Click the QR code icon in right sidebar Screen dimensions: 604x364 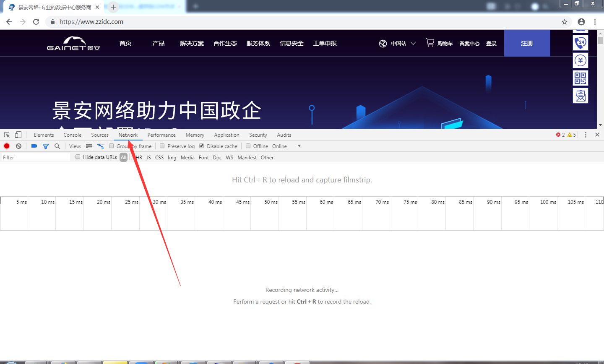[x=581, y=78]
